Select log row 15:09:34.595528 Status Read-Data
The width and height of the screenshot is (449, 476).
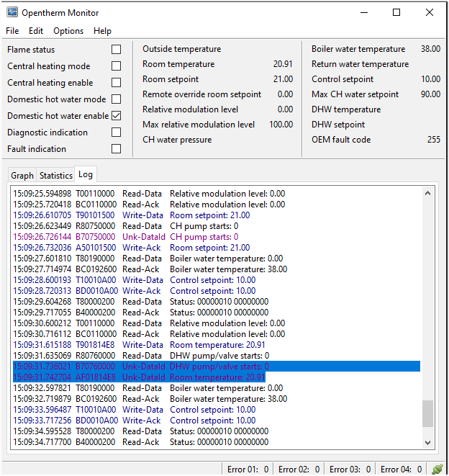pos(217,431)
